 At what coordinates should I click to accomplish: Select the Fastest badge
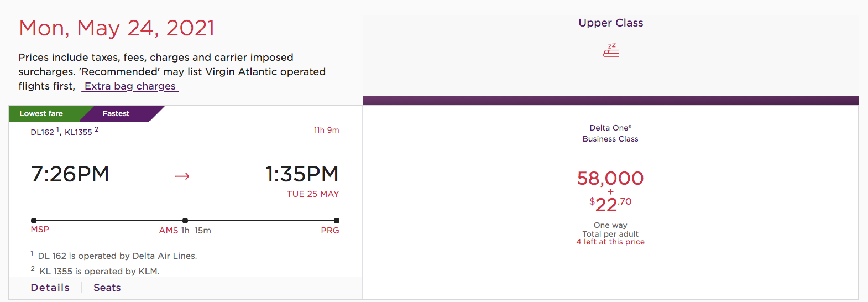coord(116,113)
